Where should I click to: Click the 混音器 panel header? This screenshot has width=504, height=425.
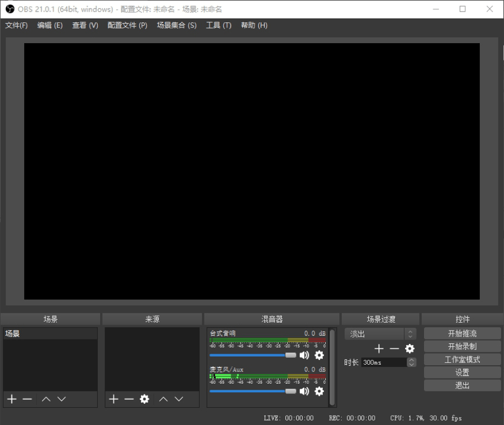coord(272,319)
